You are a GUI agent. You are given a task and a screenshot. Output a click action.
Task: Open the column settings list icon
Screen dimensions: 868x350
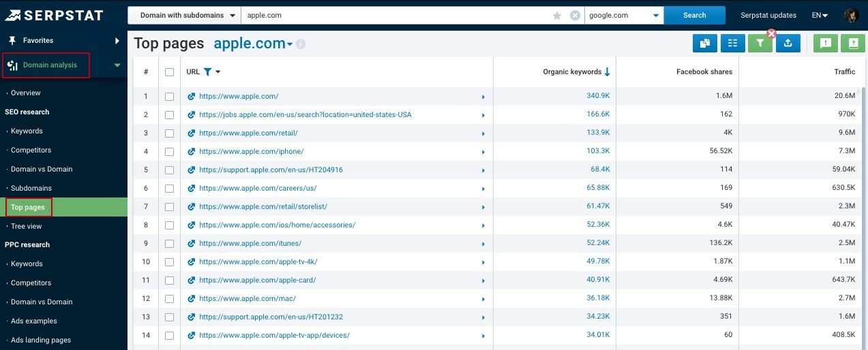732,44
